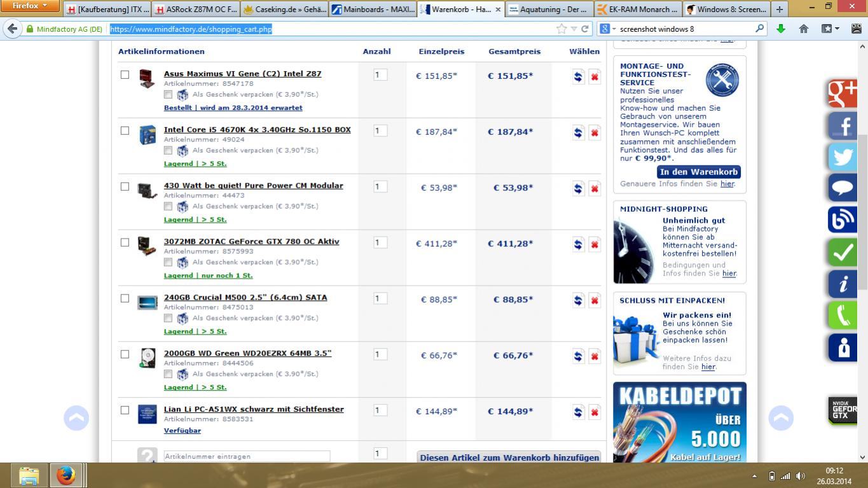This screenshot has width=868, height=488.
Task: Switch to [Kaufberatung] ITX tab
Action: point(108,10)
